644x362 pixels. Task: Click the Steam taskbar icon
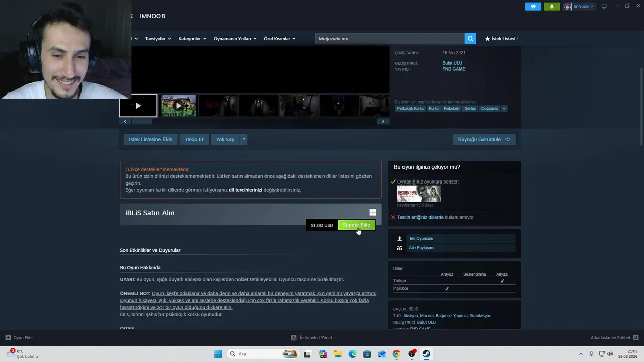(426, 354)
